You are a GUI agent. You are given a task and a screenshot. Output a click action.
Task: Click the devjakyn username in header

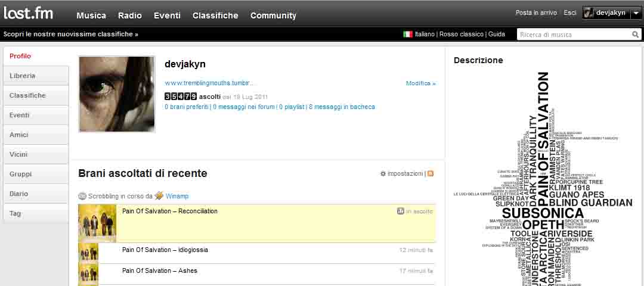(611, 13)
